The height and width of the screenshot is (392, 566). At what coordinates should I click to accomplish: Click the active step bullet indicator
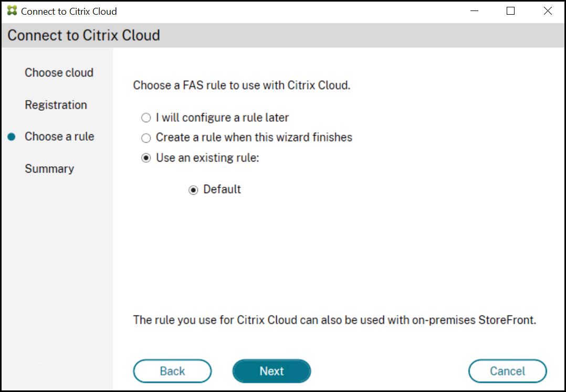(x=12, y=137)
